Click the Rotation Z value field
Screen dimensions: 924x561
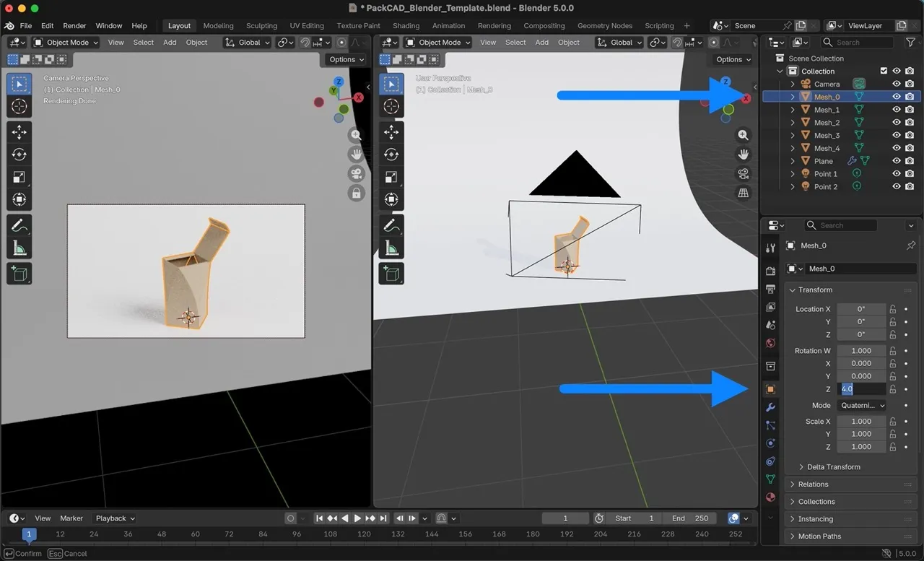[x=861, y=388]
